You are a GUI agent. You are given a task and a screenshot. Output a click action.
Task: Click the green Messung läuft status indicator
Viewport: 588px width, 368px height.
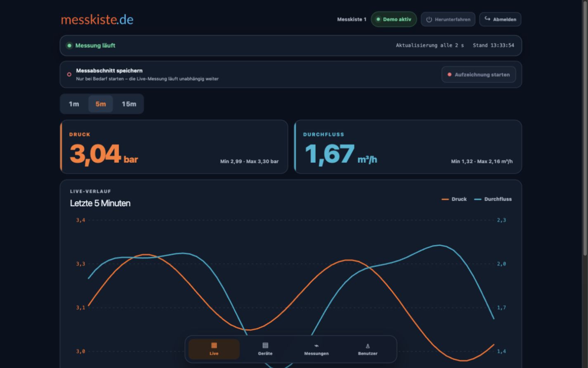pyautogui.click(x=69, y=45)
